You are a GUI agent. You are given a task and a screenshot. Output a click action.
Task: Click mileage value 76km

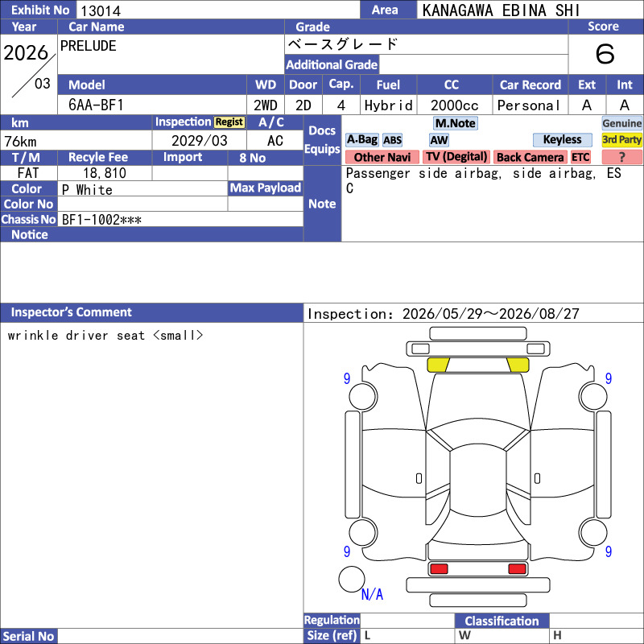coord(21,142)
